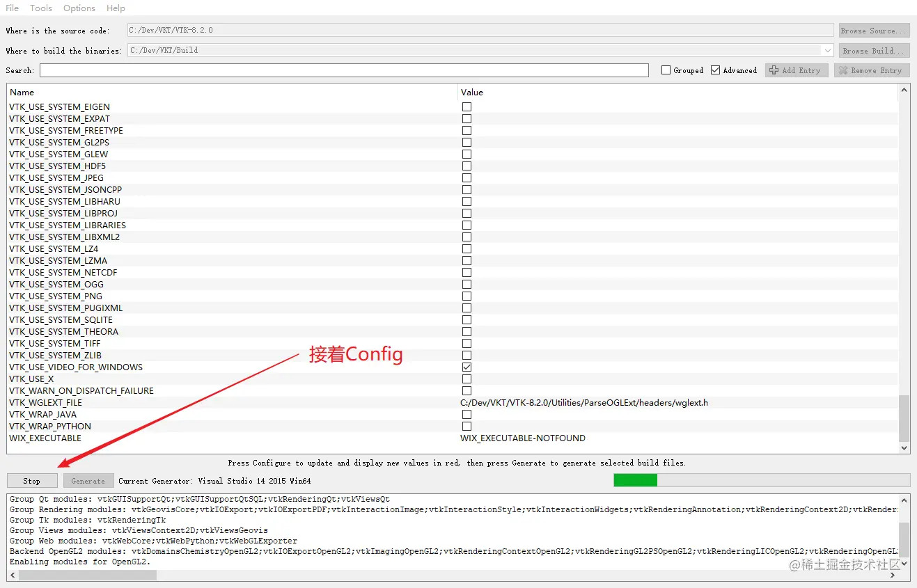Enable VTK_USE_SYSTEM_LZ4 checkbox

(x=467, y=249)
